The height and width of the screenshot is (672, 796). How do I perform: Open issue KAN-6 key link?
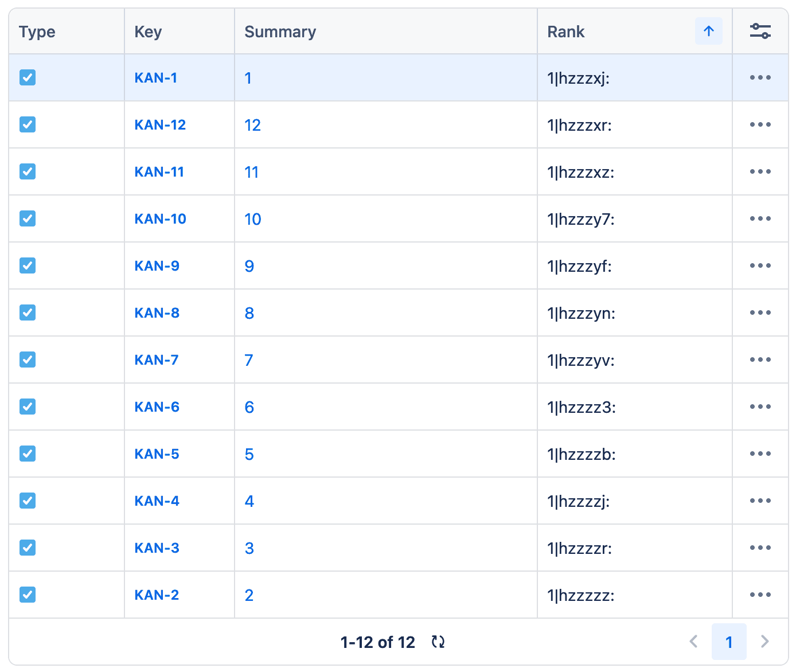(x=157, y=407)
